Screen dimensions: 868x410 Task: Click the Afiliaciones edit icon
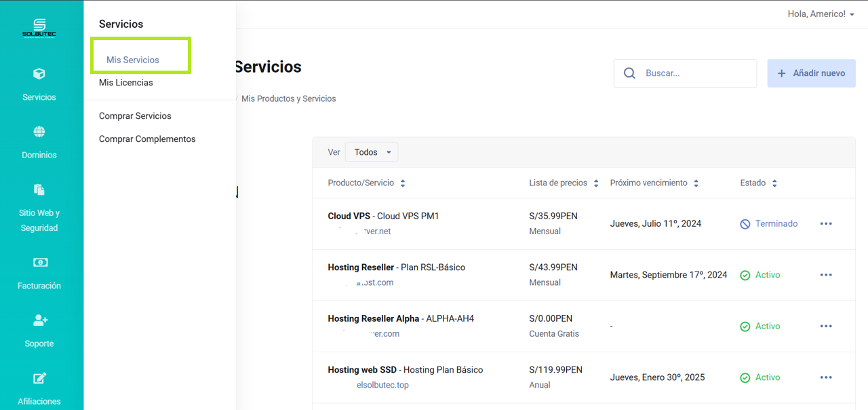point(39,378)
